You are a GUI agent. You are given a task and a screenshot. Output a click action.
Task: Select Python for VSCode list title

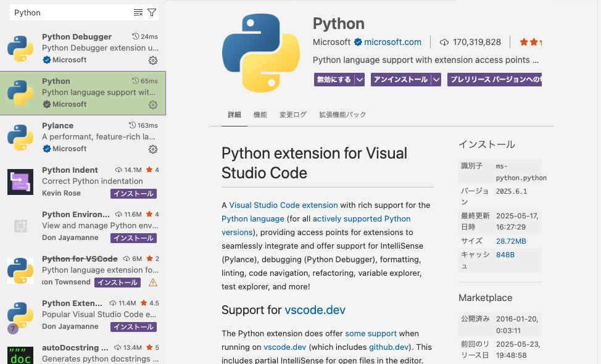pyautogui.click(x=80, y=259)
